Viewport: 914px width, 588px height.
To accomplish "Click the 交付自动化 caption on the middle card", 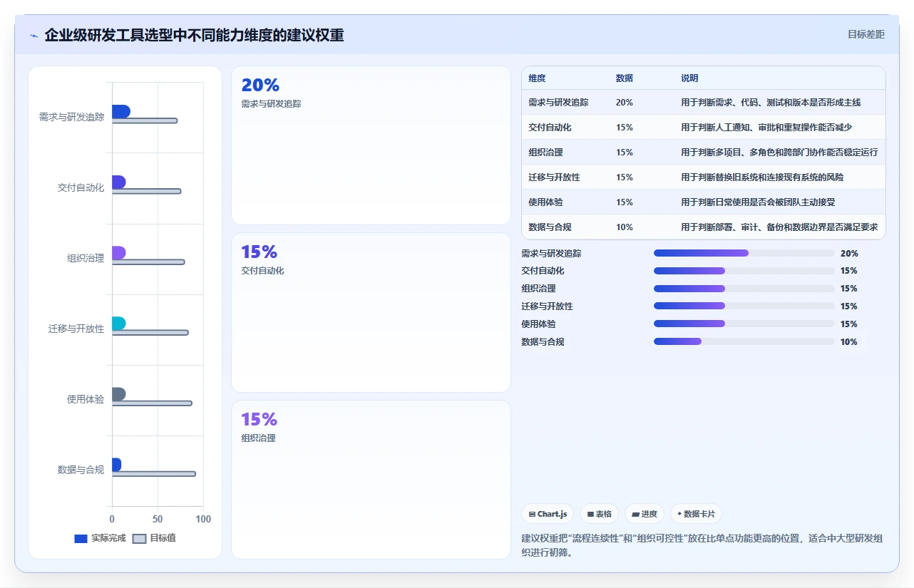I will pyautogui.click(x=262, y=271).
